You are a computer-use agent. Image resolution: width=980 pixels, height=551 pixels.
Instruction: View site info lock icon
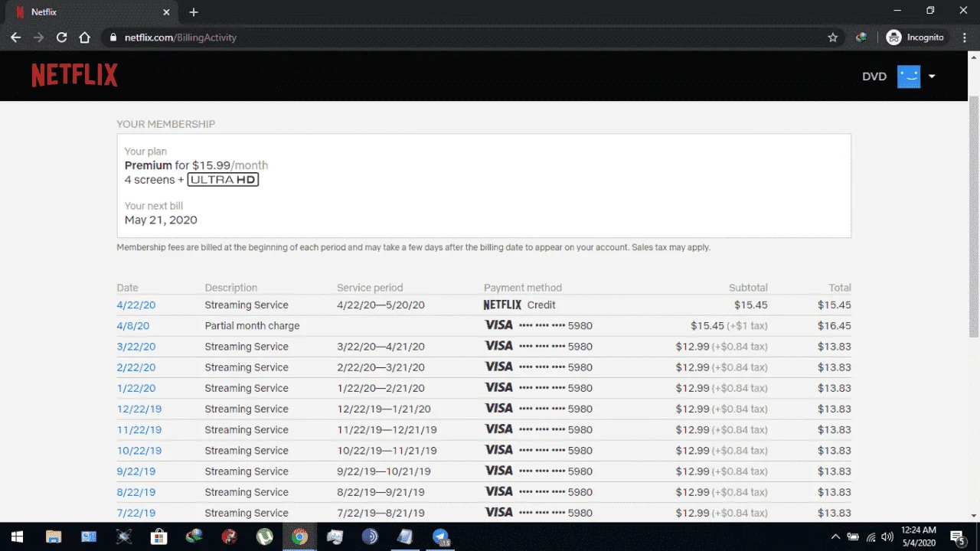(113, 37)
